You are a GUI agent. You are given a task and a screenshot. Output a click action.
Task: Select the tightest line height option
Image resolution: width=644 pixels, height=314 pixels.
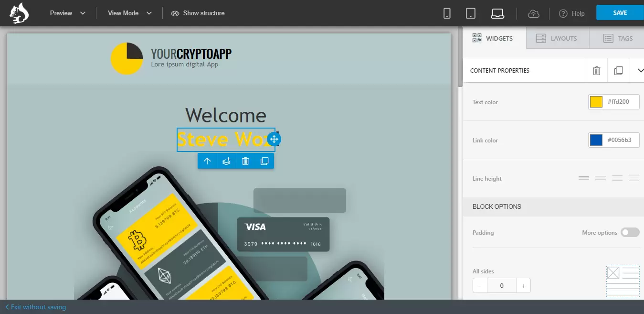(x=583, y=178)
